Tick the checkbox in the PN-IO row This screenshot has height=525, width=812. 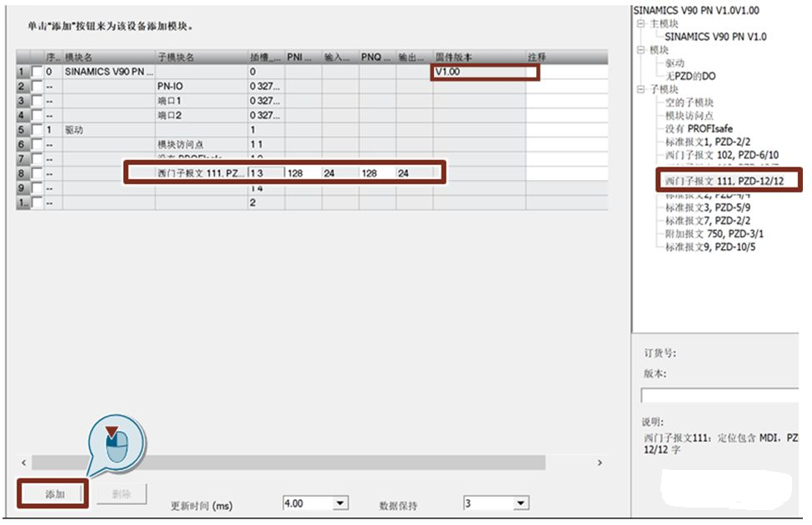tap(37, 86)
